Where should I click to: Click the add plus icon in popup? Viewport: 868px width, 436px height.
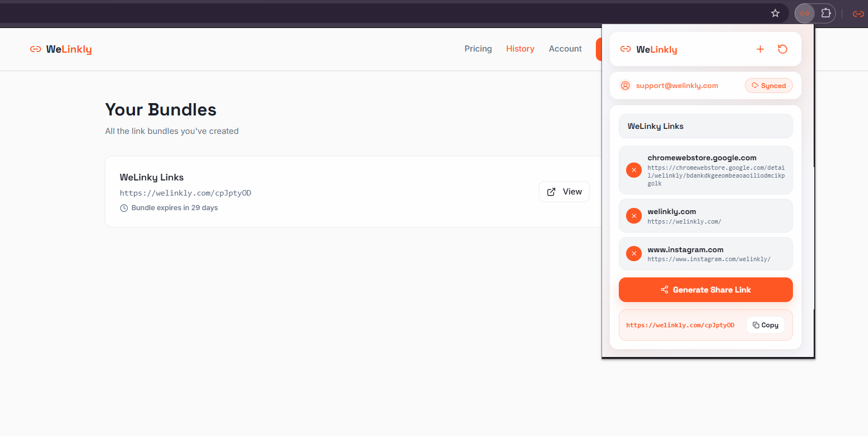pos(760,49)
